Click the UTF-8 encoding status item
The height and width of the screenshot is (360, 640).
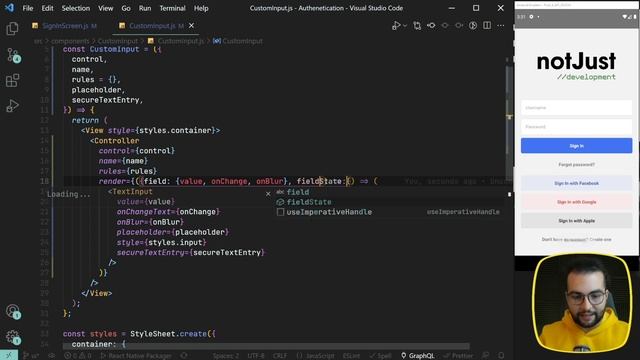coord(256,356)
